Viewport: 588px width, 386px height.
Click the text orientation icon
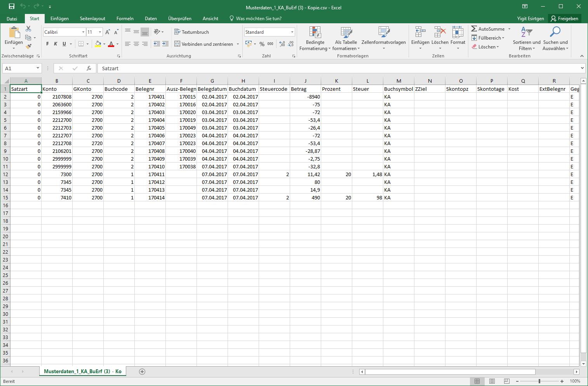[157, 32]
